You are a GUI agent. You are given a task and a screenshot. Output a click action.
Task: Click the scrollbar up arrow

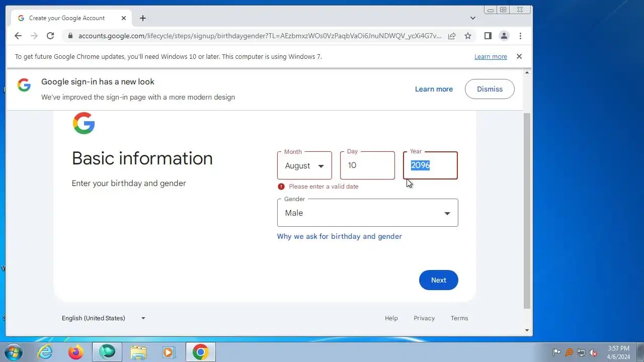[x=527, y=73]
